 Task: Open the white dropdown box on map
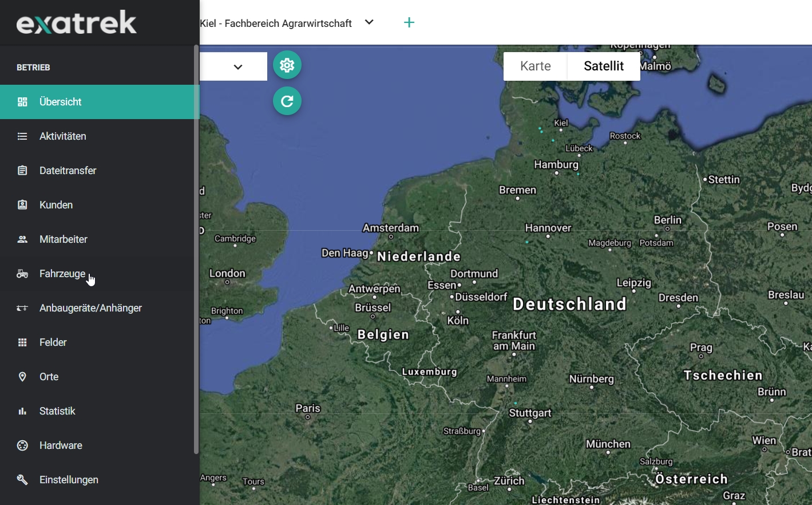tap(233, 66)
